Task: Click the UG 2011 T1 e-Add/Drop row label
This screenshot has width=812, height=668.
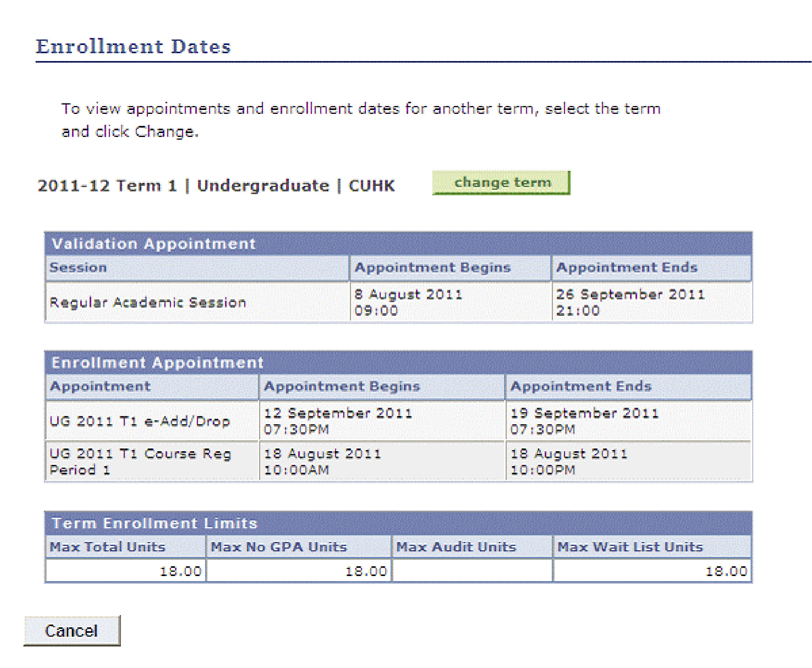Action: pyautogui.click(x=140, y=421)
